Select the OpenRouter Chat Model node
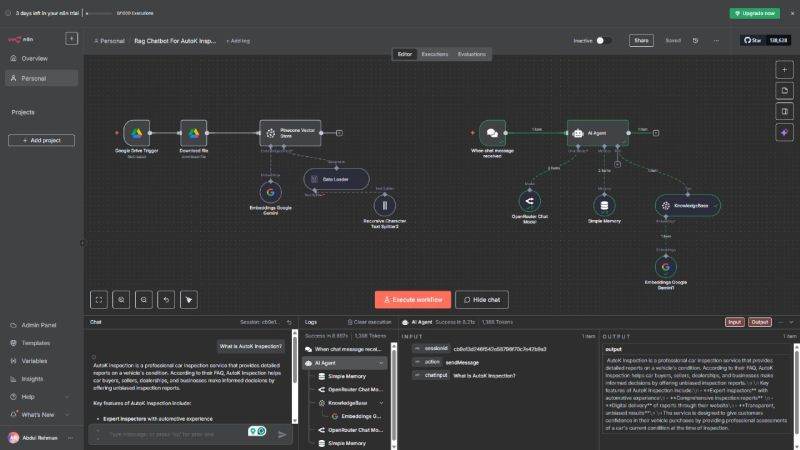This screenshot has width=800, height=450. coord(530,201)
